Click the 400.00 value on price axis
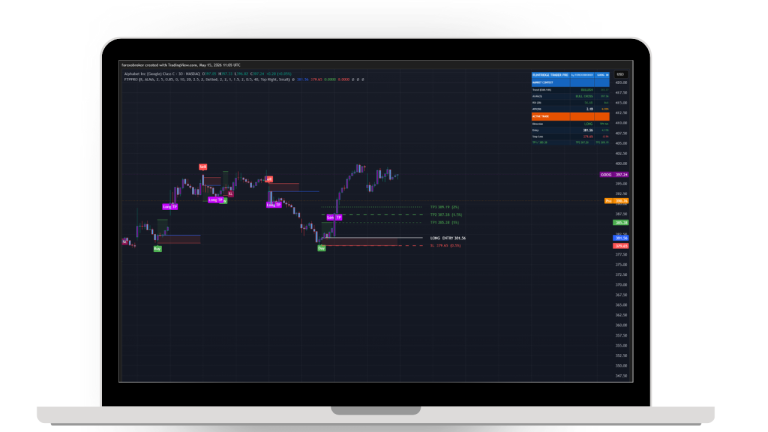This screenshot has height=432, width=768. pos(621,164)
